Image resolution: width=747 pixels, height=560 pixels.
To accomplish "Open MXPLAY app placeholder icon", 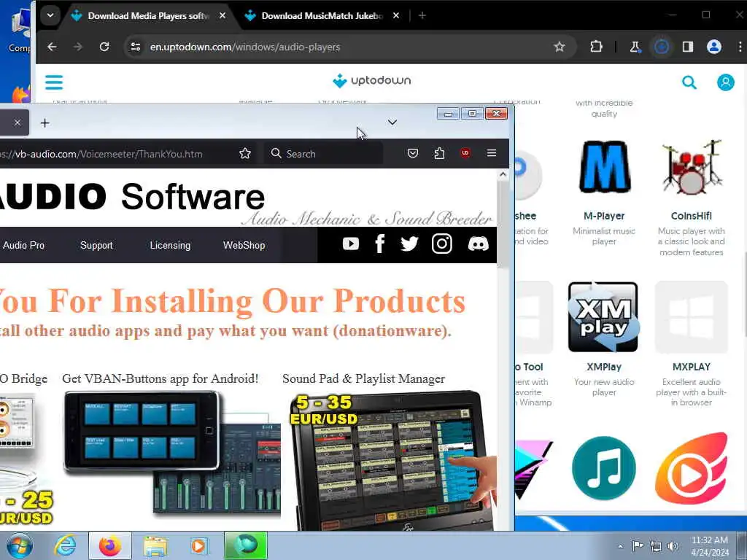I will coord(692,317).
